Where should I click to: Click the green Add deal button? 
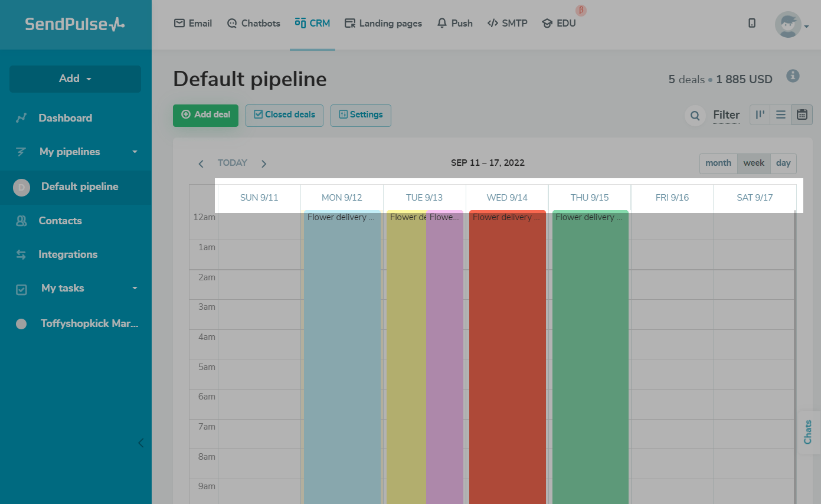[x=205, y=115]
